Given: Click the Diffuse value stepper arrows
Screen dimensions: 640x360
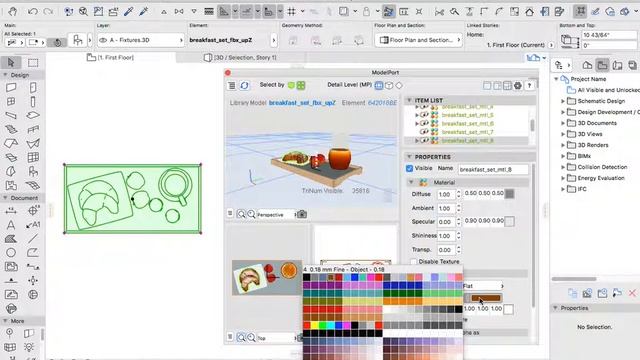Looking at the screenshot, I should [x=458, y=194].
